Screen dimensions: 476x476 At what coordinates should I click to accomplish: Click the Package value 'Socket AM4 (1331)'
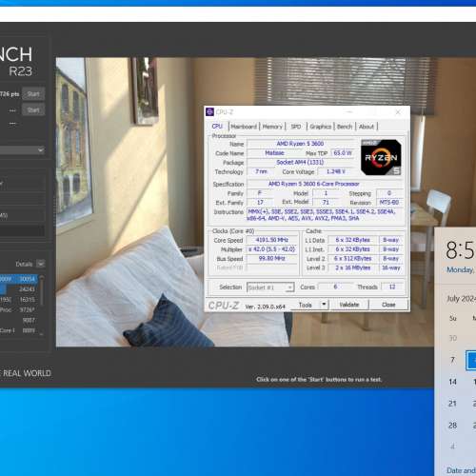pyautogui.click(x=300, y=162)
